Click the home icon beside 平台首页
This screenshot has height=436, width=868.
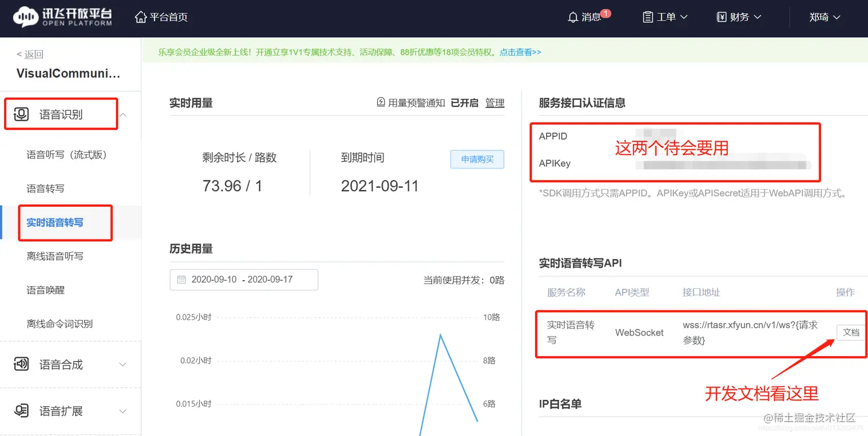[x=141, y=17]
